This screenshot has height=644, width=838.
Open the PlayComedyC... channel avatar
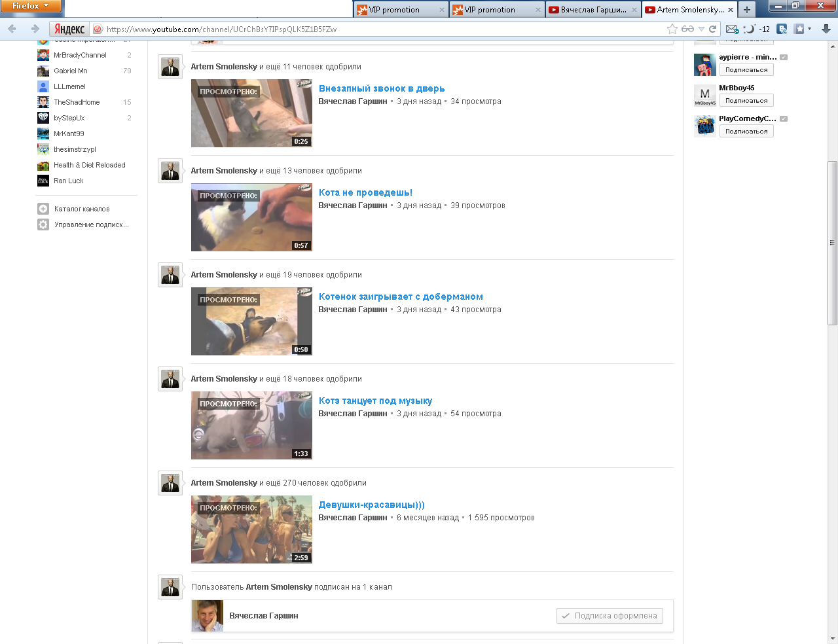click(x=705, y=126)
